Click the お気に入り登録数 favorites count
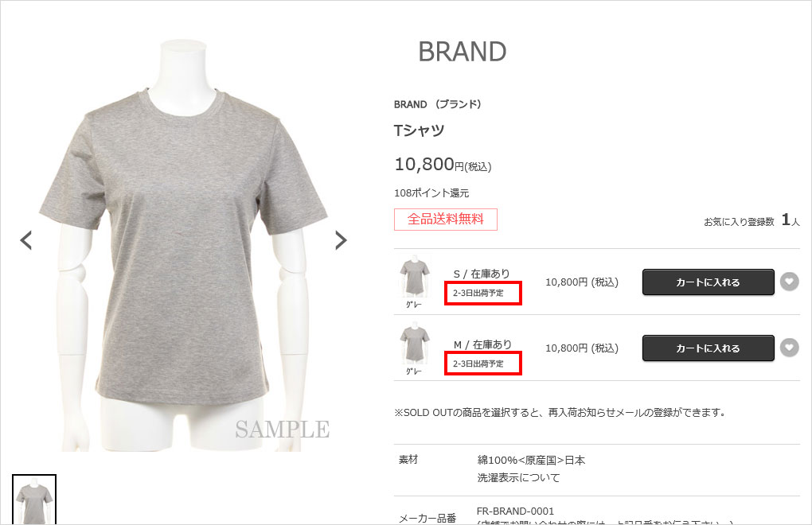812x525 pixels. 751,221
